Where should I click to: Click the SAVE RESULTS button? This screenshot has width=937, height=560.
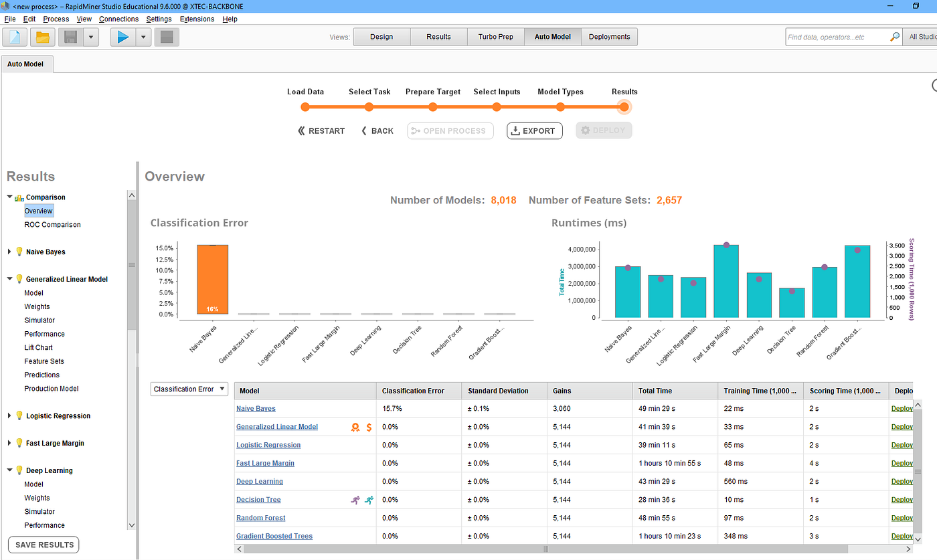(x=44, y=545)
